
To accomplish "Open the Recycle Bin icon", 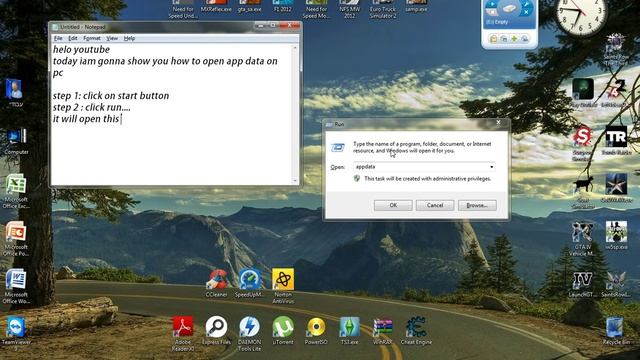I will coord(616,331).
